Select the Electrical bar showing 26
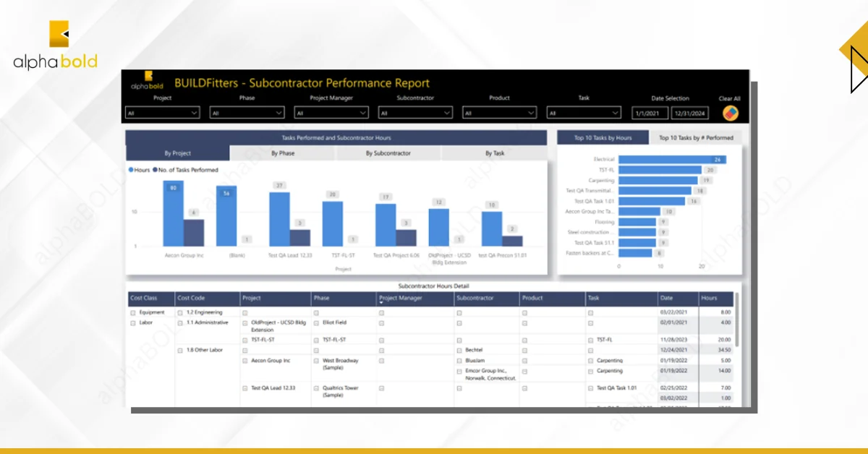868x454 pixels. click(x=672, y=159)
